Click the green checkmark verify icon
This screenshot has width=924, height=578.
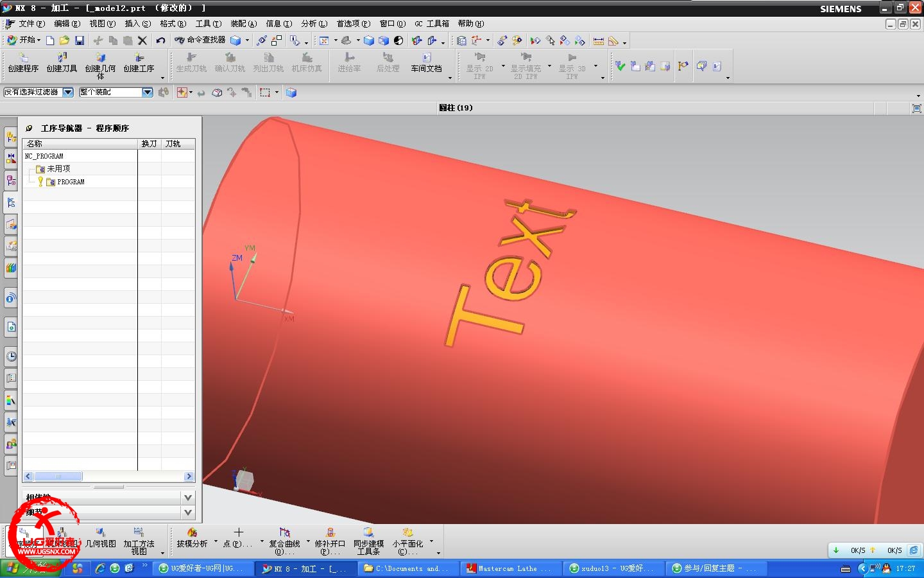[x=620, y=66]
